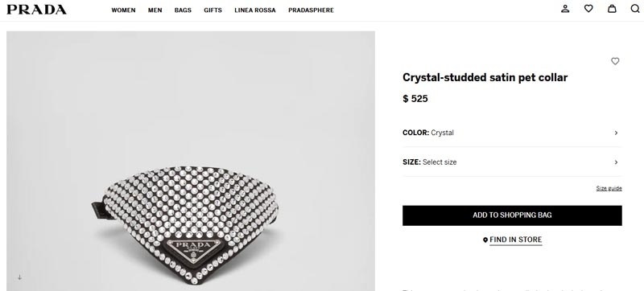Click the search magnifier icon
Image resolution: width=644 pixels, height=291 pixels.
(x=635, y=9)
